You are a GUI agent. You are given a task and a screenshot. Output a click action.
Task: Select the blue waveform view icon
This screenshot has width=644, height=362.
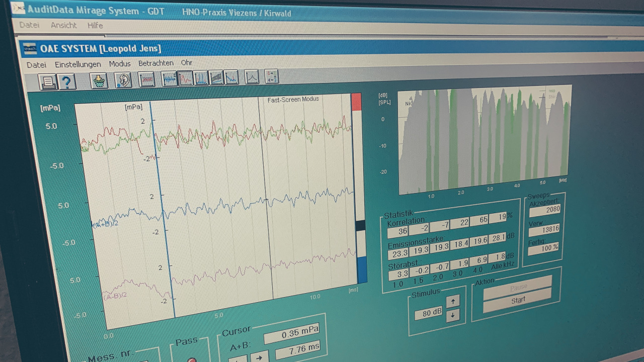click(x=169, y=79)
